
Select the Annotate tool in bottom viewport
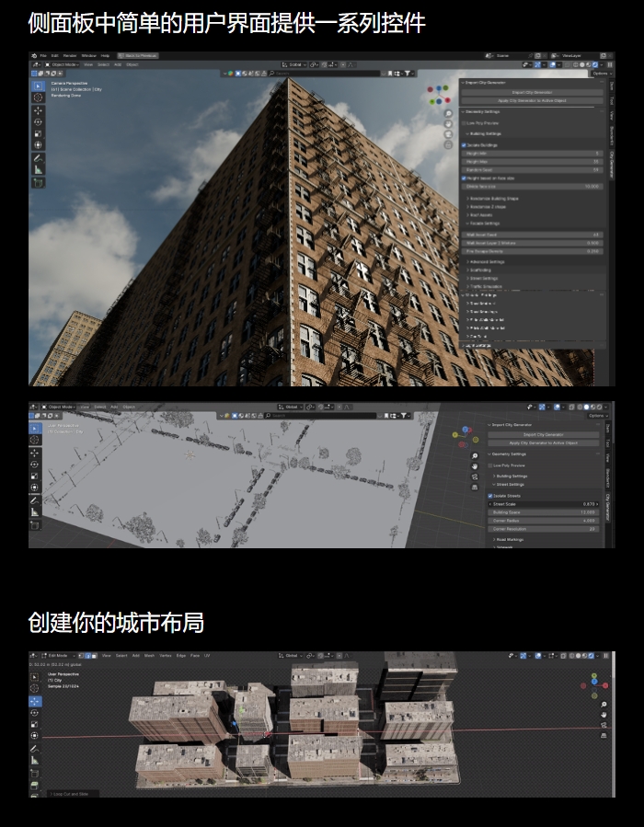click(35, 749)
